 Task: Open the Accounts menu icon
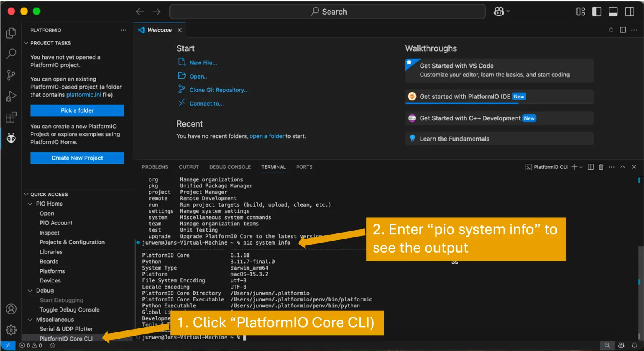(11, 309)
